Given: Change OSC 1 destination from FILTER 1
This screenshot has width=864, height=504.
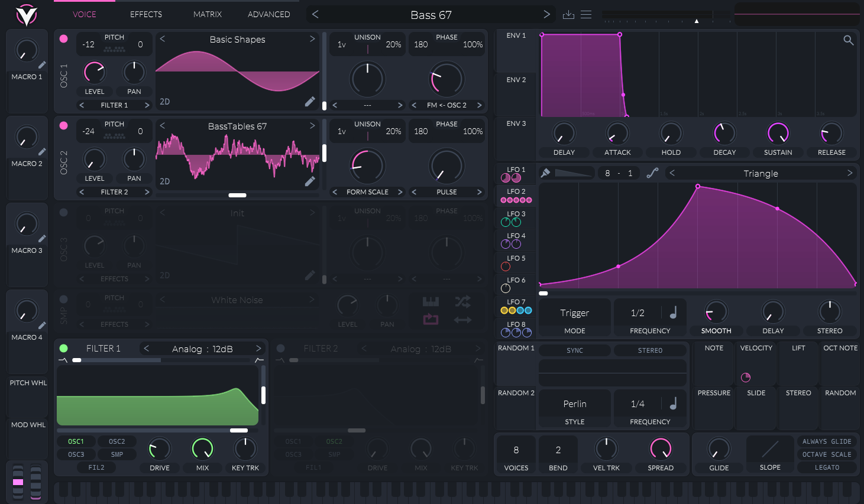Looking at the screenshot, I should tap(114, 105).
